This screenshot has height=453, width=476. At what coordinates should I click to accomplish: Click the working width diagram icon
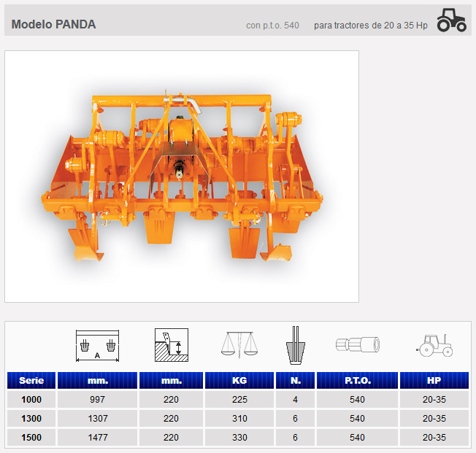[97, 346]
